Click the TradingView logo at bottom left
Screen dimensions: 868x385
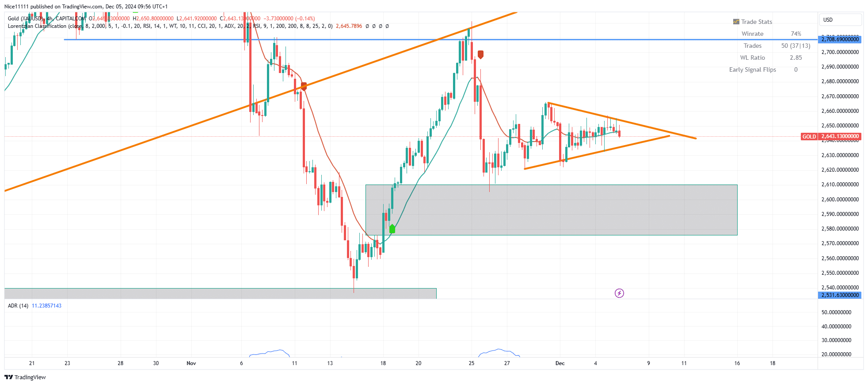pyautogui.click(x=25, y=377)
